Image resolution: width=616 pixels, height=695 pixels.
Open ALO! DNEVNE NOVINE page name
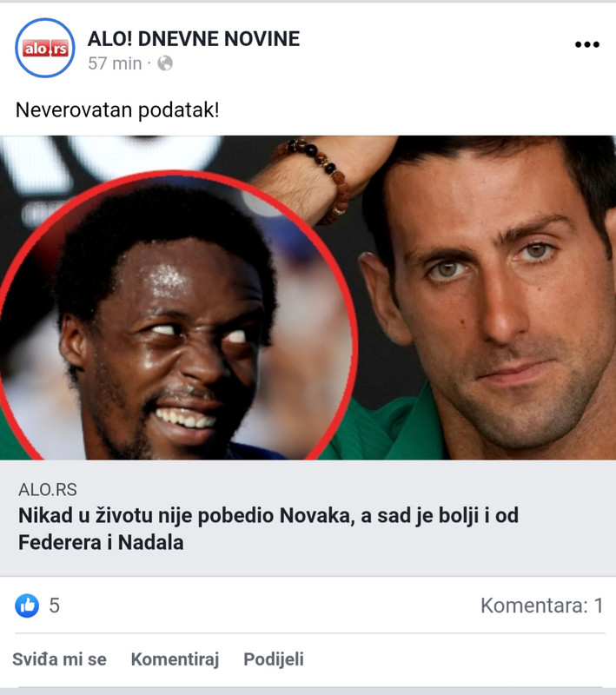pyautogui.click(x=194, y=38)
